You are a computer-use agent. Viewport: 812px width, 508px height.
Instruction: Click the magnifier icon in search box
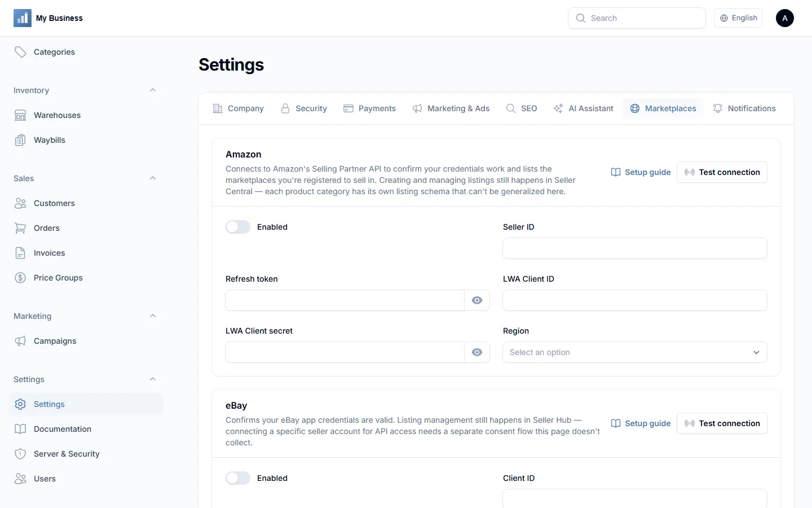point(581,18)
